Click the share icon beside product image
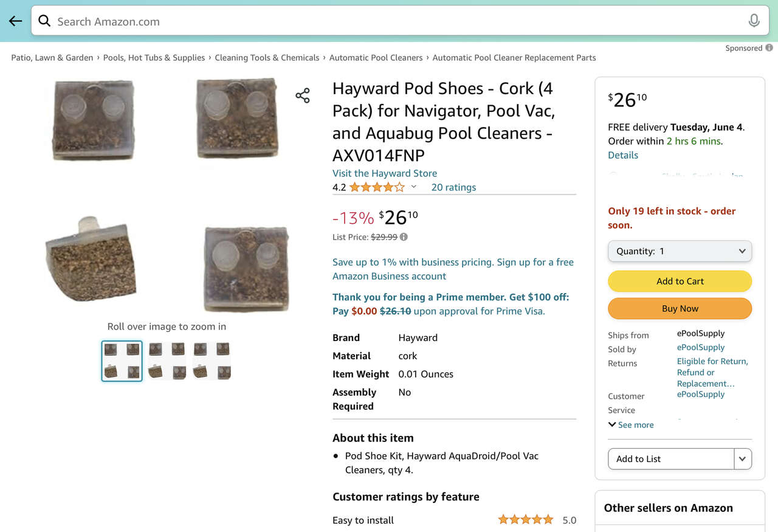778x532 pixels. click(303, 95)
